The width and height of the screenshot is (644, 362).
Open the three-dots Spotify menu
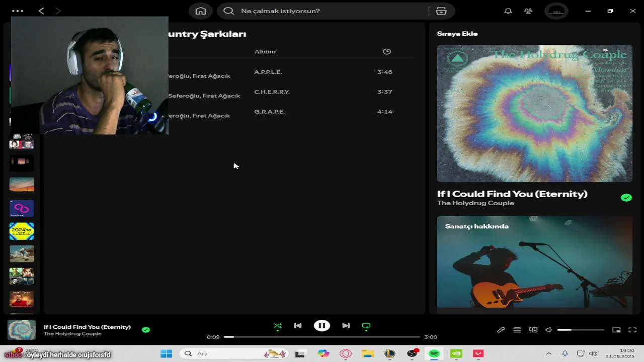click(x=18, y=11)
